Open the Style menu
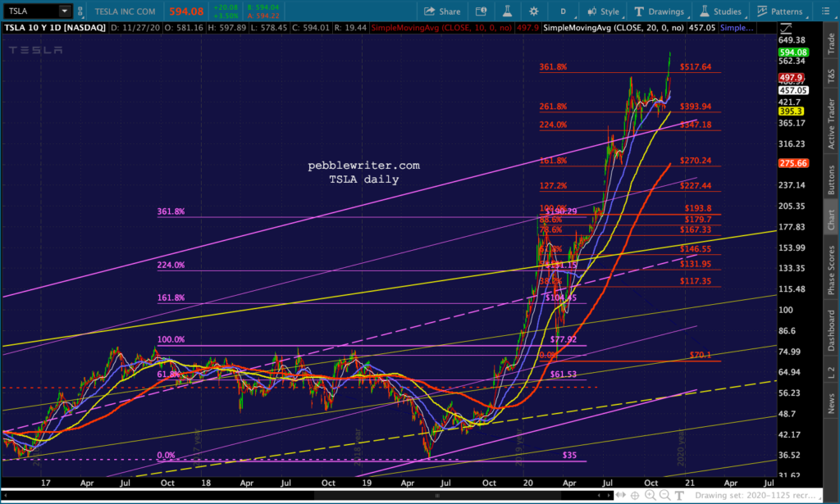This screenshot has width=840, height=504. 603,11
